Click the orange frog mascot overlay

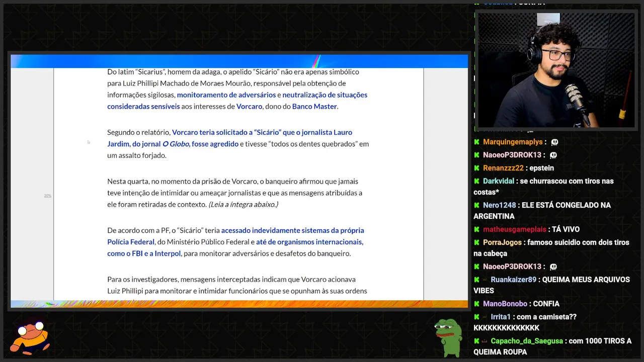click(x=31, y=336)
